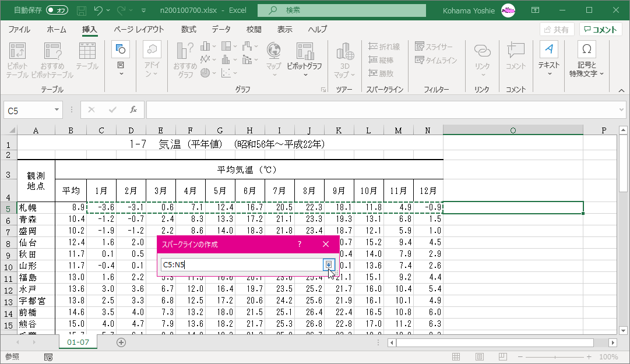Click the 共有 share button
The height and width of the screenshot is (364, 630).
(557, 30)
